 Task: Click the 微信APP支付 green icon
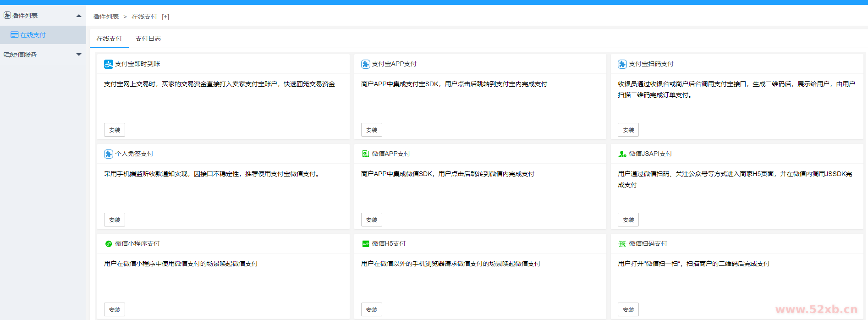coord(365,154)
